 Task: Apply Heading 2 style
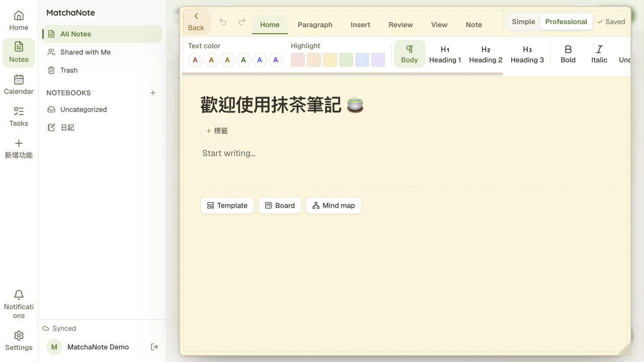pos(486,54)
